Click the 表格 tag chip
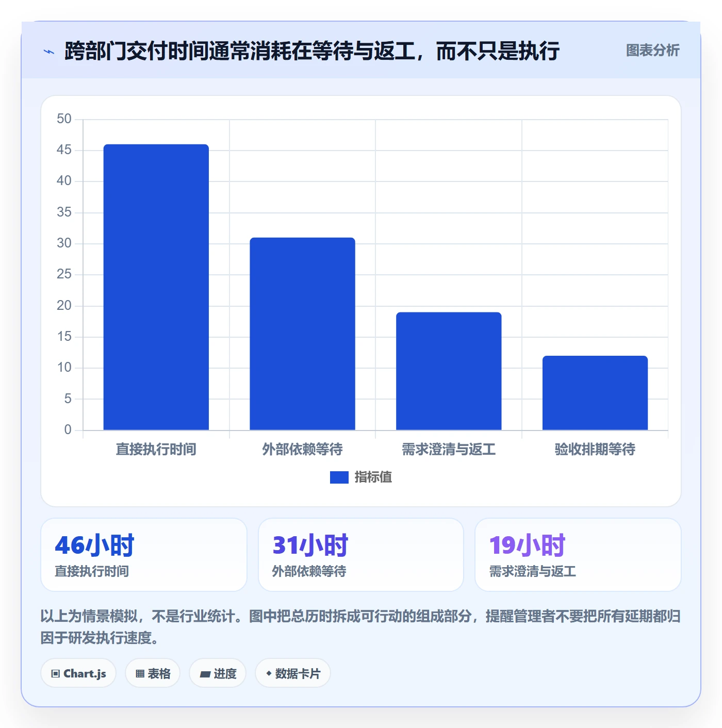Image resolution: width=722 pixels, height=728 pixels. point(153,673)
